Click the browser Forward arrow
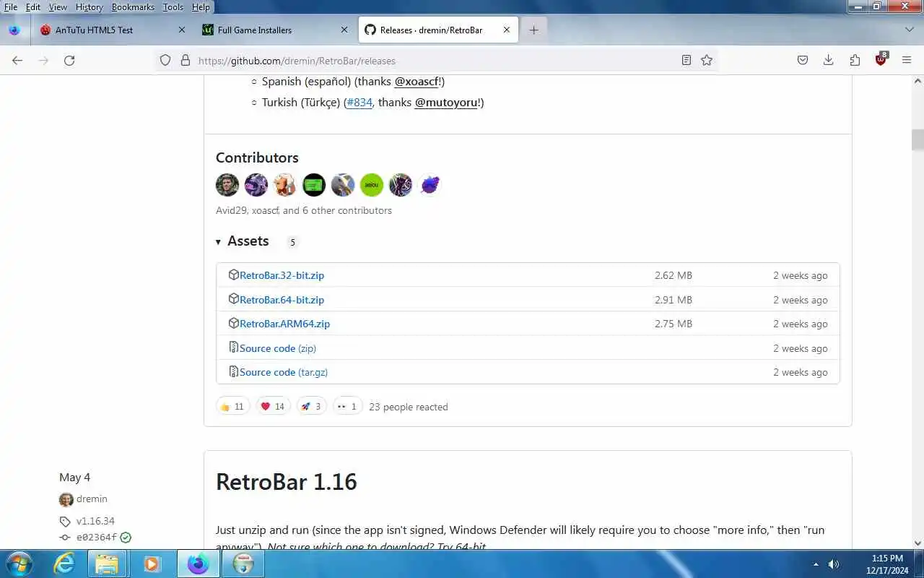 (x=43, y=61)
